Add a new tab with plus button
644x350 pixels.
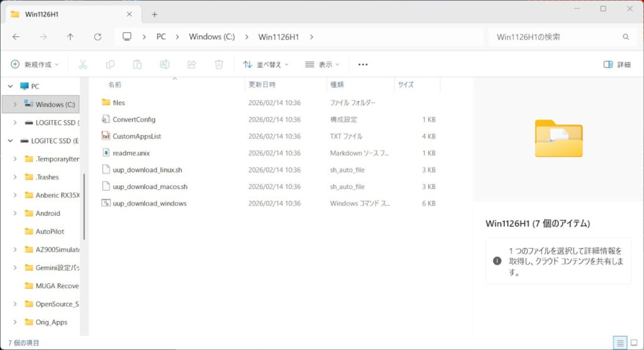pos(154,14)
